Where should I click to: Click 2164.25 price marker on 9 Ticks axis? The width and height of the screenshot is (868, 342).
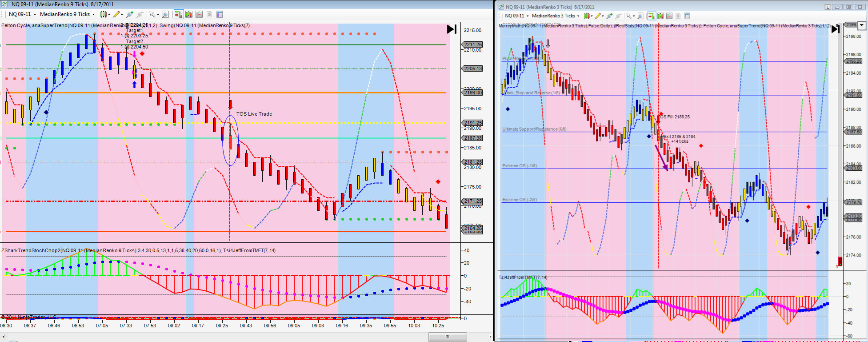[473, 228]
